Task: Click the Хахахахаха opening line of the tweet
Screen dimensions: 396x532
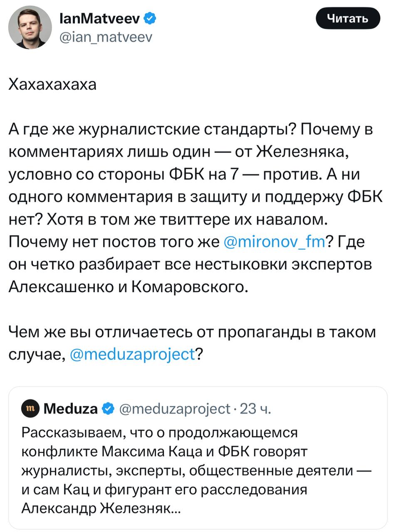Action: [52, 84]
